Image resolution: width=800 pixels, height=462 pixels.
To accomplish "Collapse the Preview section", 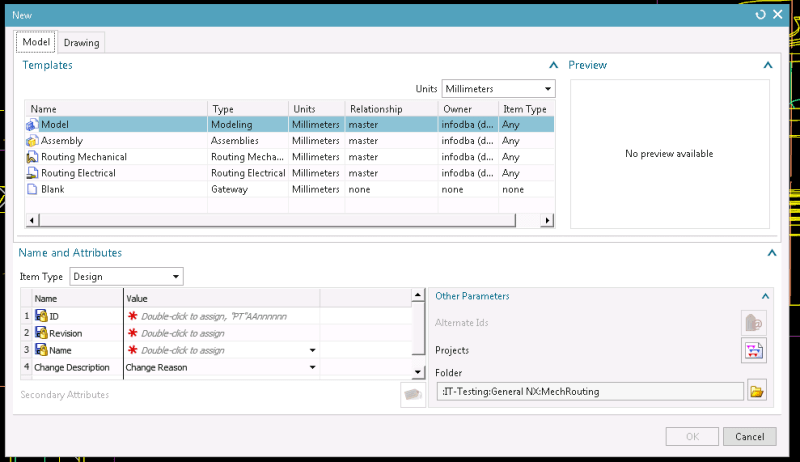I will [x=767, y=65].
